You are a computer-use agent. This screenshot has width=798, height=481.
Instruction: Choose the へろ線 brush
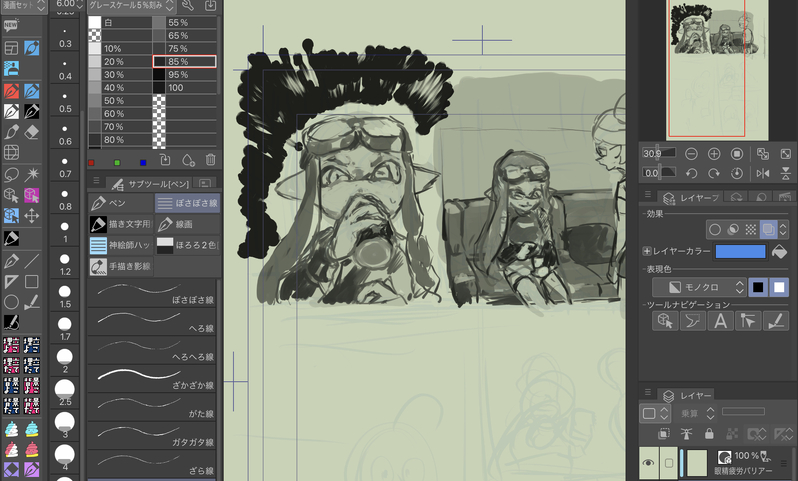[152, 322]
